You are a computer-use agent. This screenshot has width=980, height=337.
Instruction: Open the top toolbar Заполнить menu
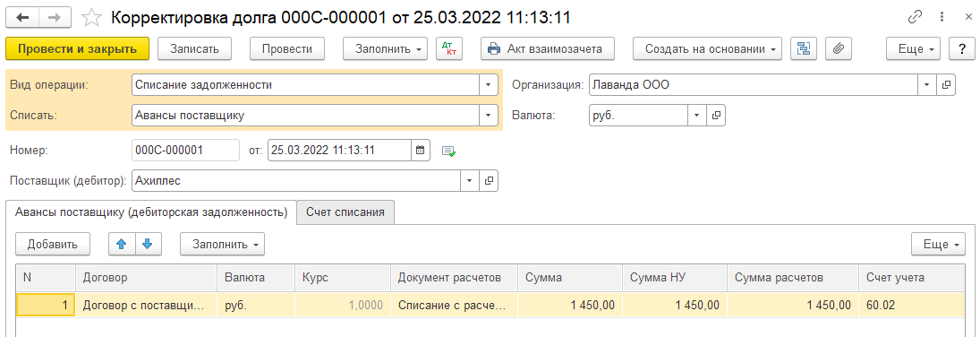point(386,48)
